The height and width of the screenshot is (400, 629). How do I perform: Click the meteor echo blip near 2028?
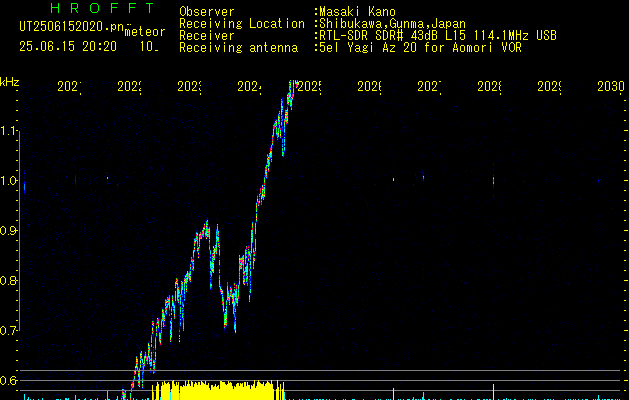[493, 181]
